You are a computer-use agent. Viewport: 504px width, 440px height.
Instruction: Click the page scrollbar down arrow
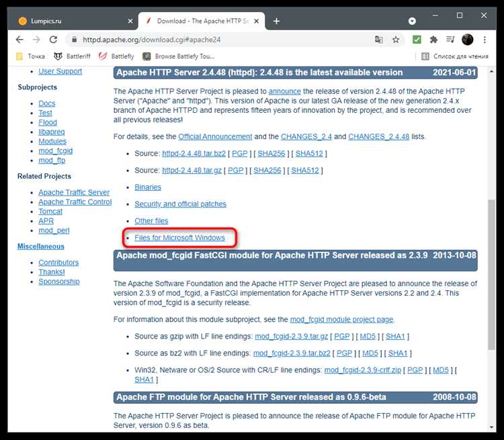point(491,427)
